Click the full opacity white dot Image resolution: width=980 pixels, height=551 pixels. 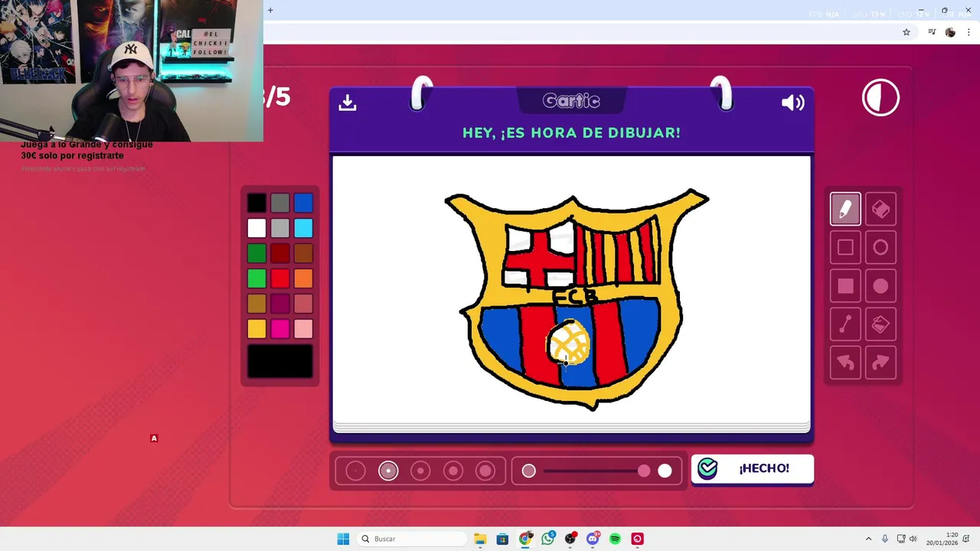(665, 471)
